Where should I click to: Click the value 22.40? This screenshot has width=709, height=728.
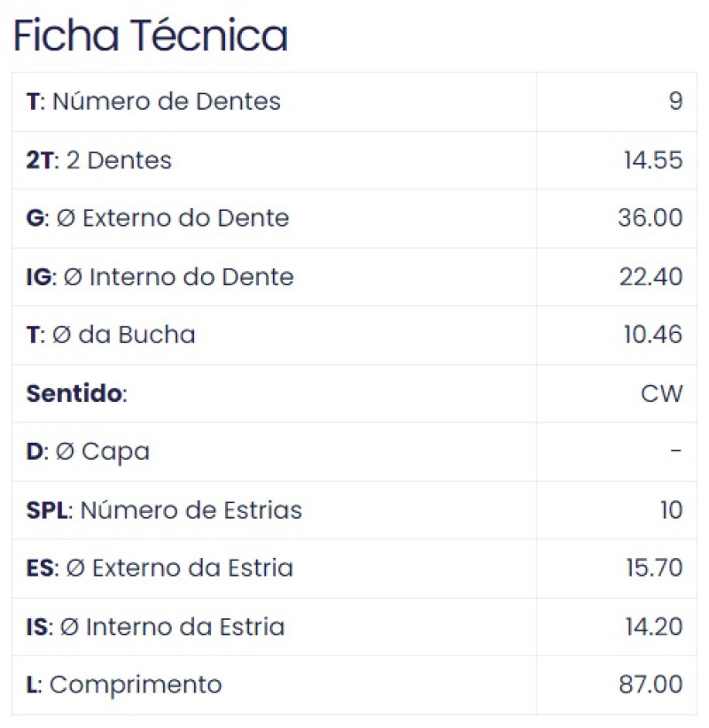[651, 277]
